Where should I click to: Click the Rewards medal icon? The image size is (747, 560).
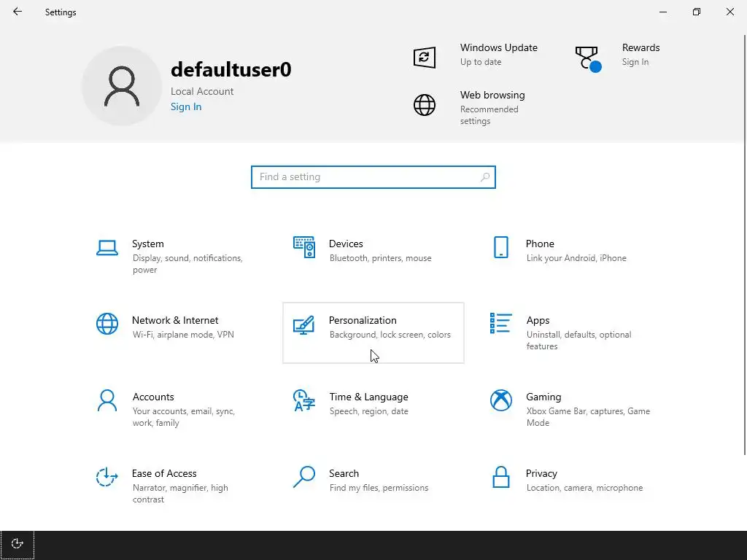tap(588, 59)
